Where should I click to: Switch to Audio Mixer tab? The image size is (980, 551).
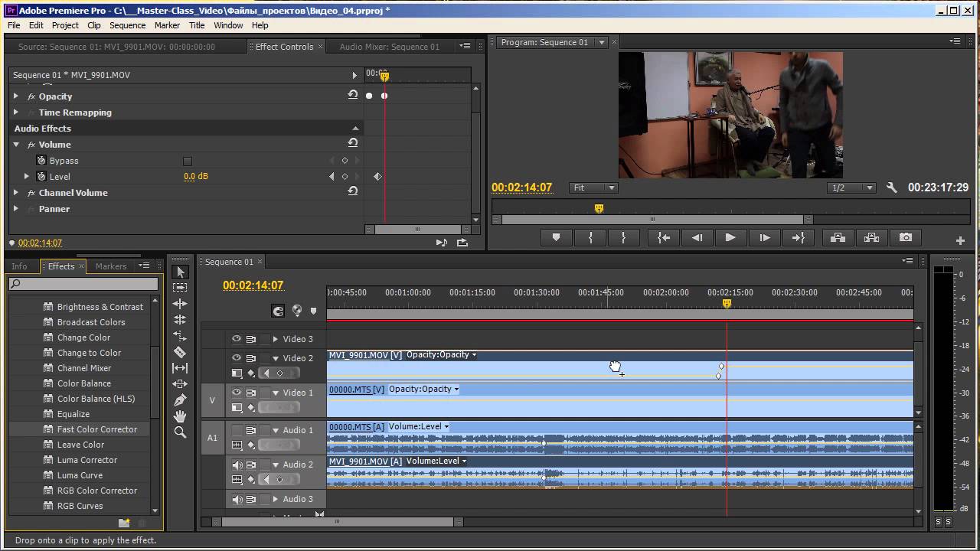click(x=389, y=47)
